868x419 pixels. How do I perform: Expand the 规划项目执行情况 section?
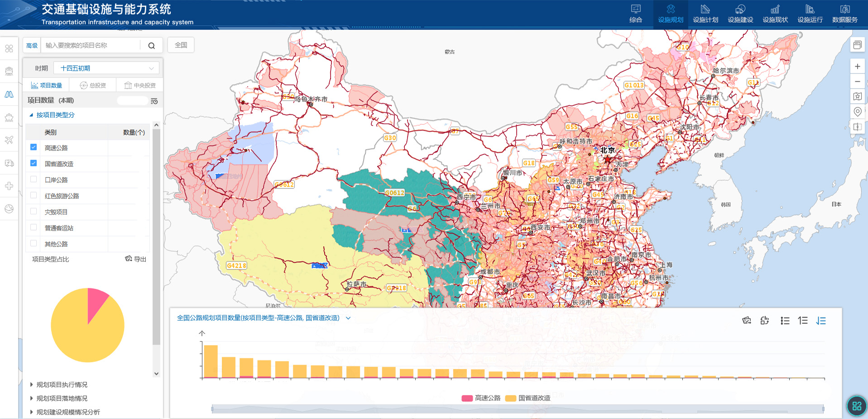point(62,385)
